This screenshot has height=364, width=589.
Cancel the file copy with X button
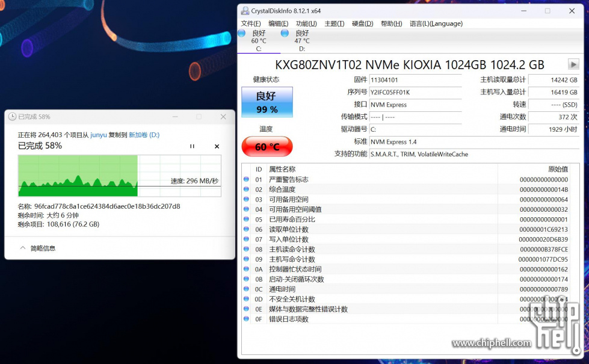point(217,146)
